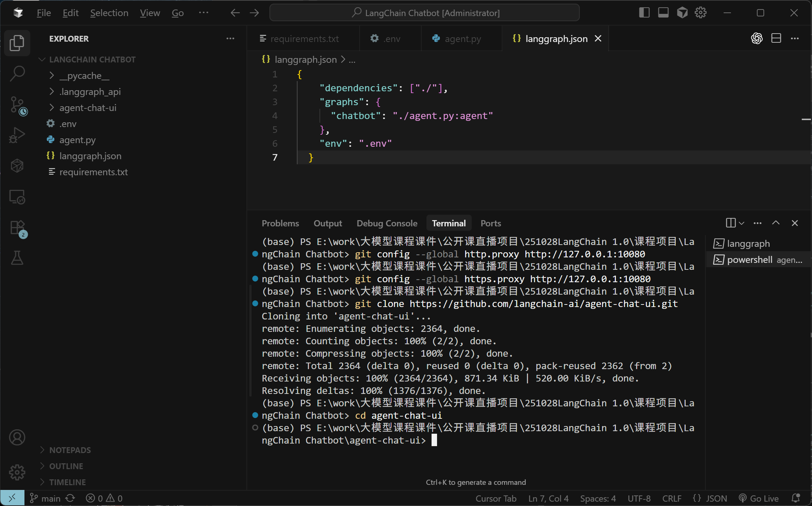Viewport: 812px width, 506px height.
Task: Open the View menu
Action: 150,13
